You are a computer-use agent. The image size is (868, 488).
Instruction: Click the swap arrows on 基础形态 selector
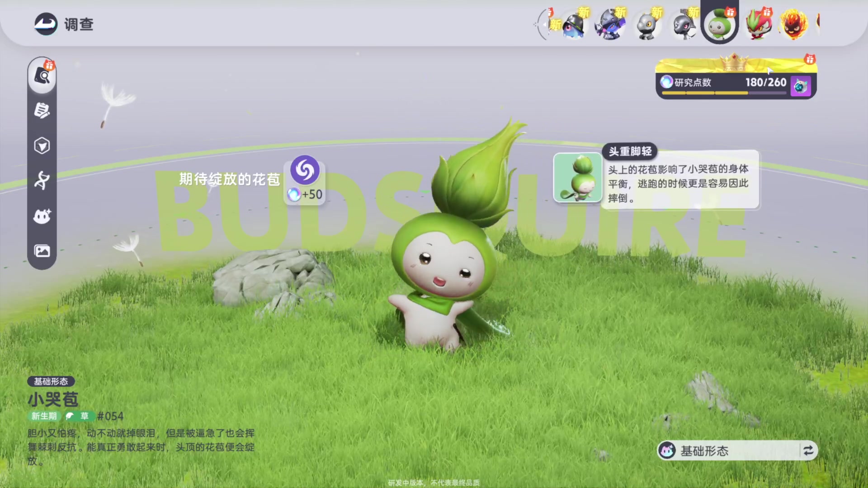point(808,450)
